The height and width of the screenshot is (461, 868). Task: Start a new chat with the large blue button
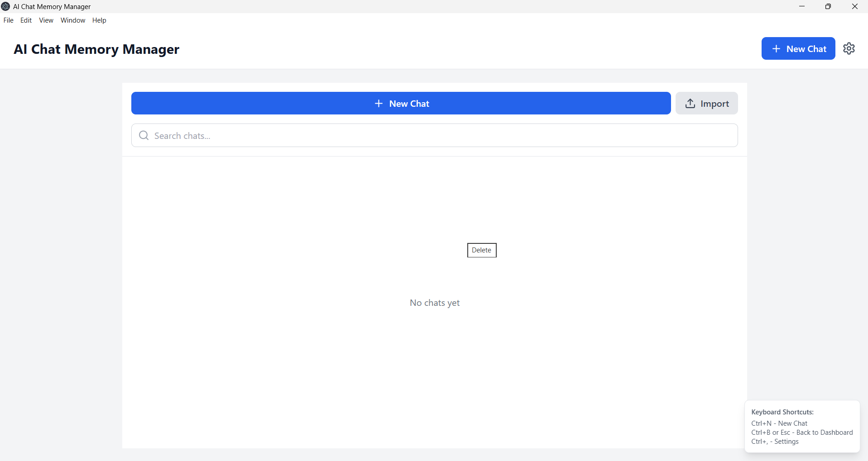pyautogui.click(x=401, y=103)
